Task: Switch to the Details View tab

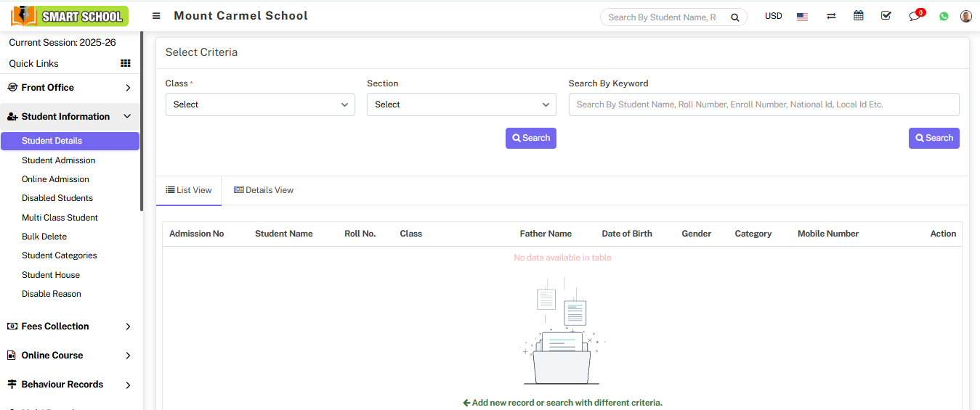Action: click(264, 190)
